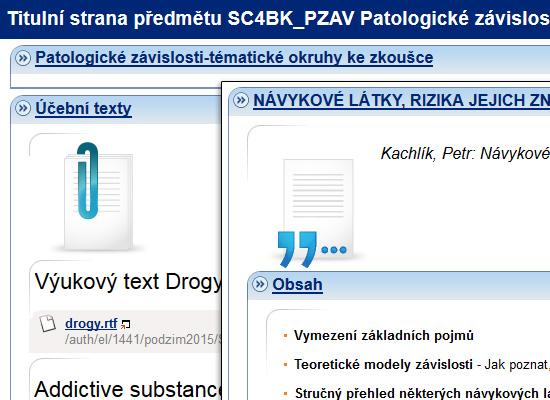This screenshot has height=400, width=550.
Task: Select Vymezení základních pojmů item
Action: [x=384, y=335]
